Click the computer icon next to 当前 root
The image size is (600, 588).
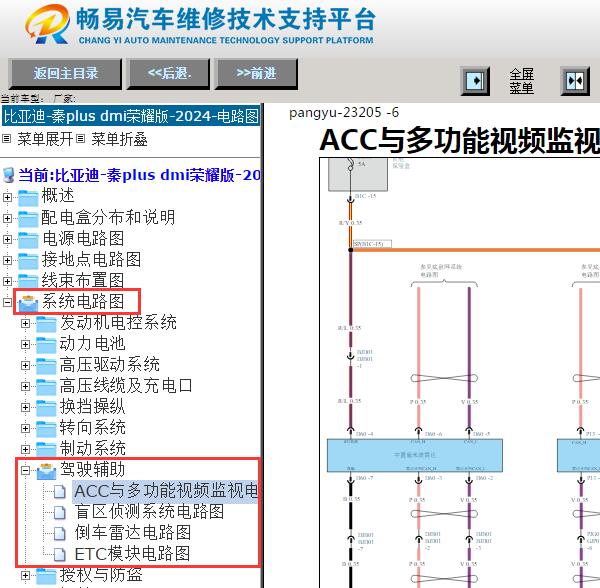pos(8,175)
